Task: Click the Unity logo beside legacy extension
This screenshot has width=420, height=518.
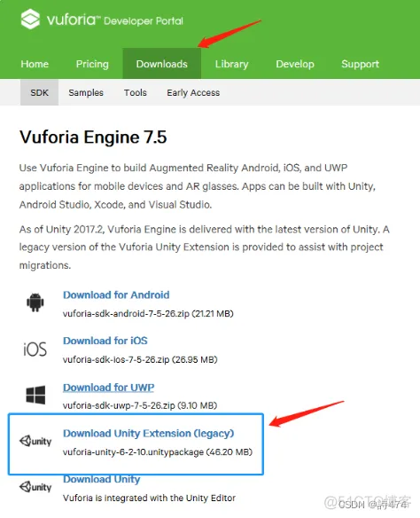Action: (x=35, y=441)
